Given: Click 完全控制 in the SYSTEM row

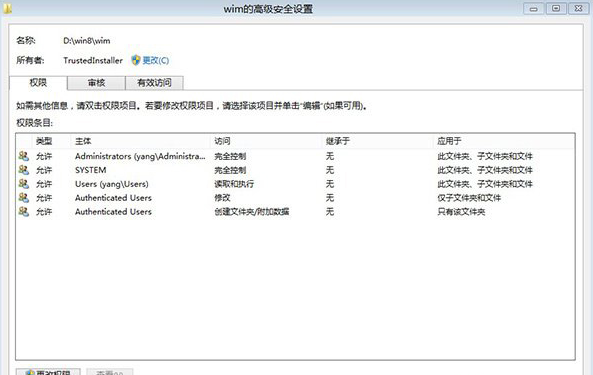Looking at the screenshot, I should pyautogui.click(x=230, y=170).
